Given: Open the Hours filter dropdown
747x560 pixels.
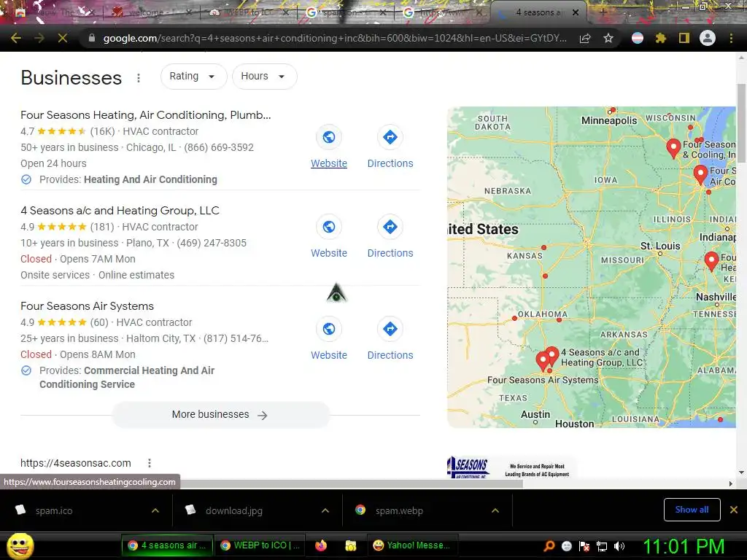Looking at the screenshot, I should [x=264, y=76].
